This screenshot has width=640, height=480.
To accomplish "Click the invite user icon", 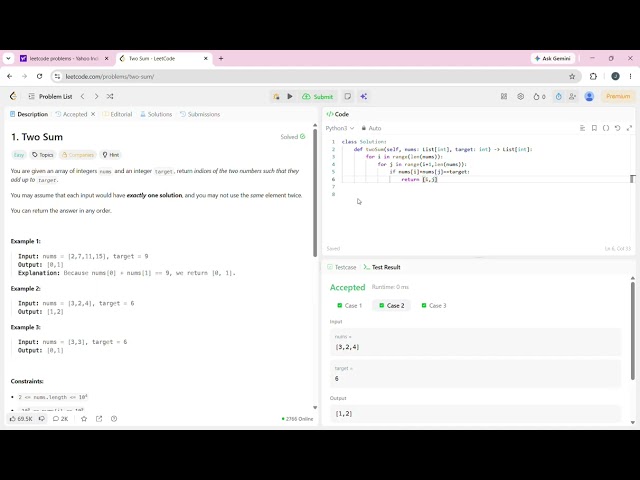I will tap(572, 96).
